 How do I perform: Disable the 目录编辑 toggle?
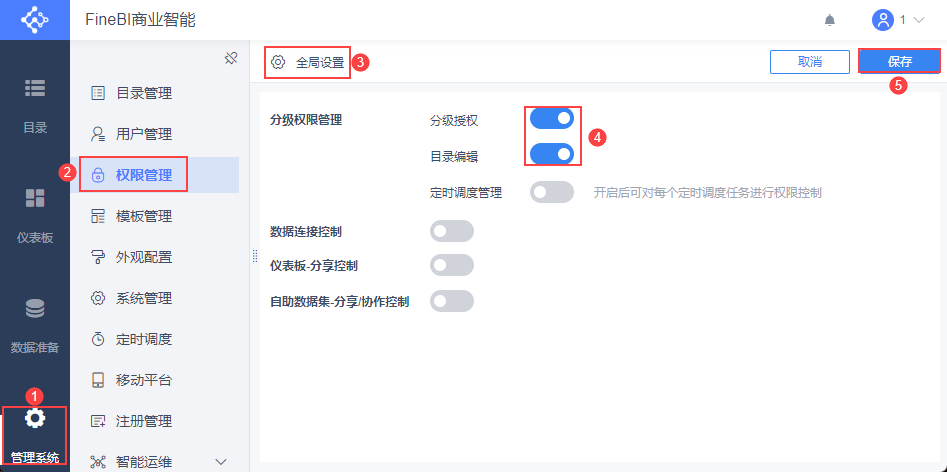tap(552, 154)
